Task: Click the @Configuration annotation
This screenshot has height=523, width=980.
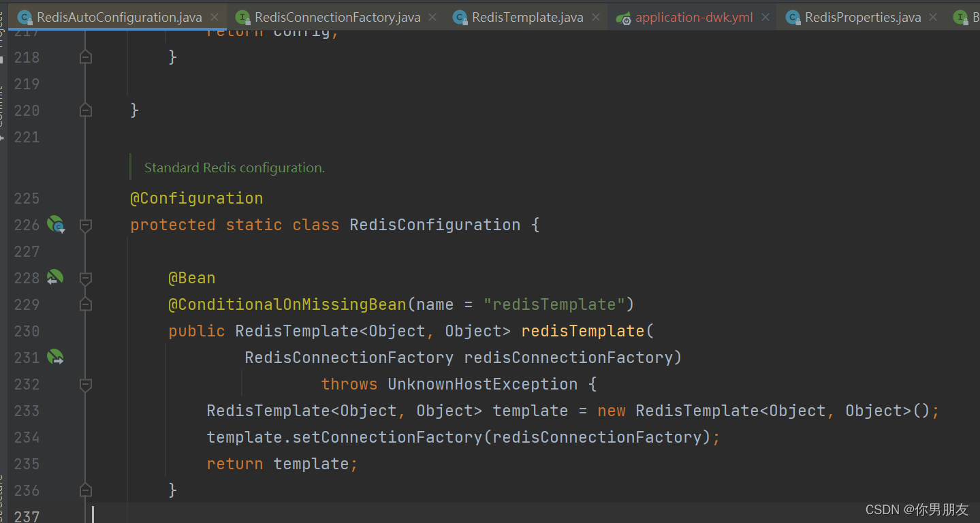Action: click(x=197, y=198)
